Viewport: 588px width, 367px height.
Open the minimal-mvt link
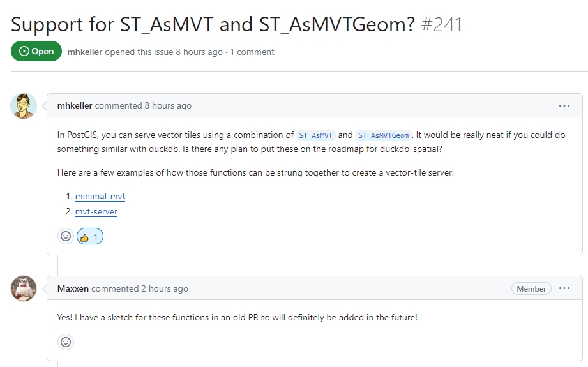click(100, 197)
